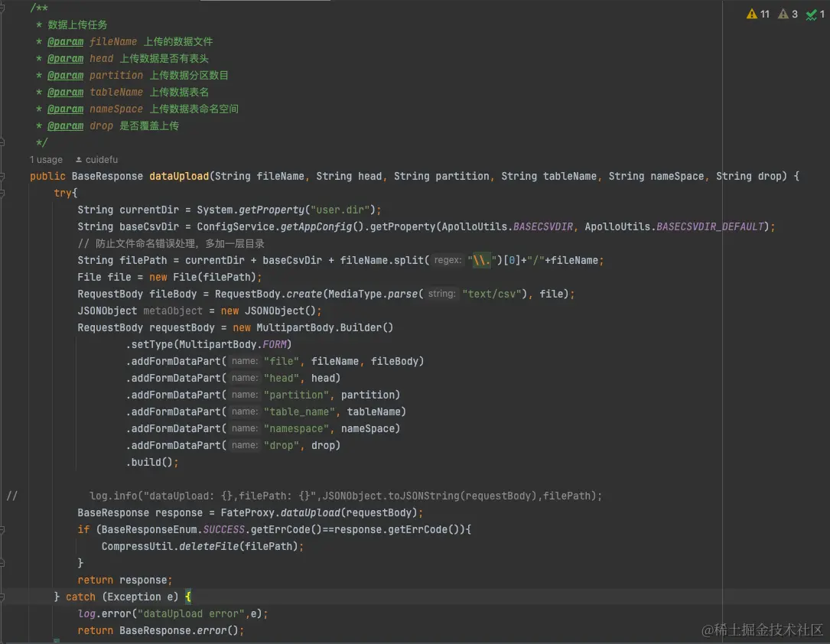Click the 'String nameSpace' parameter in signature
The height and width of the screenshot is (644, 830).
click(656, 176)
